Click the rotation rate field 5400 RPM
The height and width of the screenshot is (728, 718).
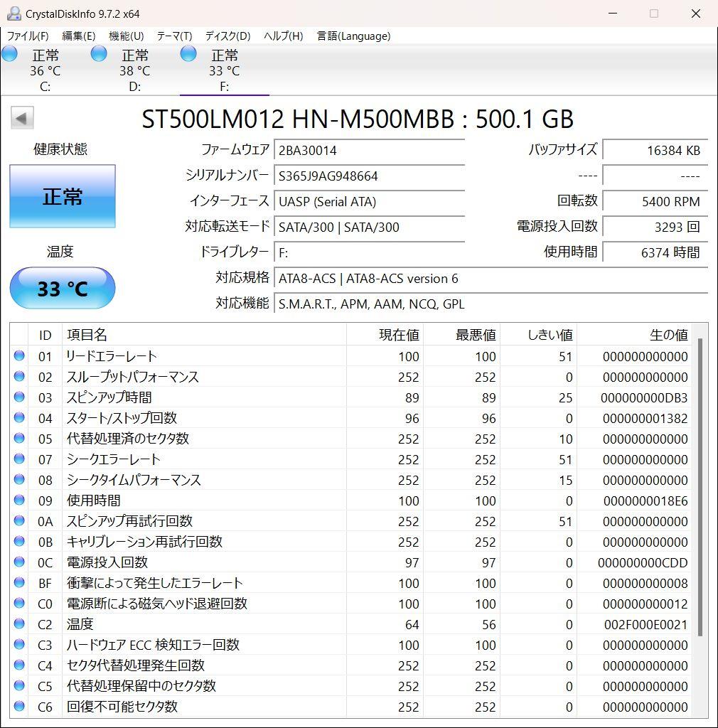coord(655,201)
